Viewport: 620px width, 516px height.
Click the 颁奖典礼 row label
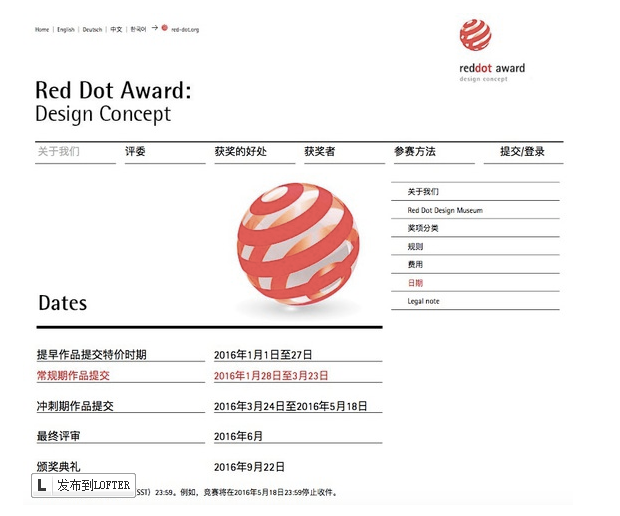[x=59, y=467]
